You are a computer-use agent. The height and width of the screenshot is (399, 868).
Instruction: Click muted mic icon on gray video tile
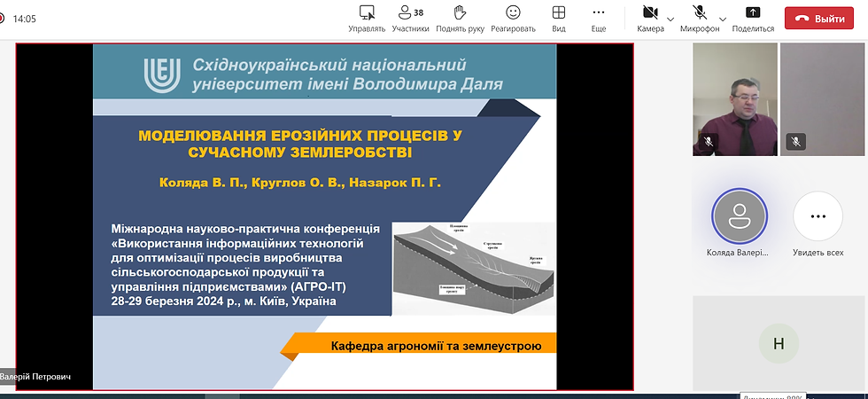[795, 142]
